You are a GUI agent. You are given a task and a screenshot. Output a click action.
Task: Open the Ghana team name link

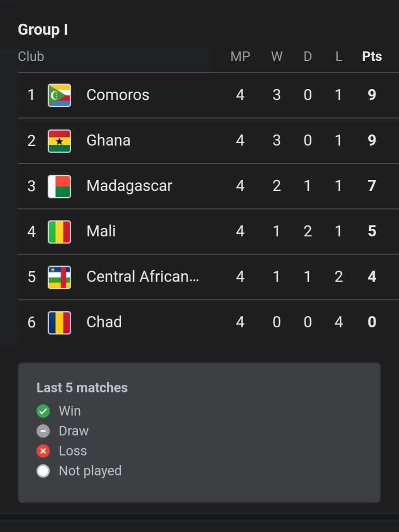click(109, 140)
